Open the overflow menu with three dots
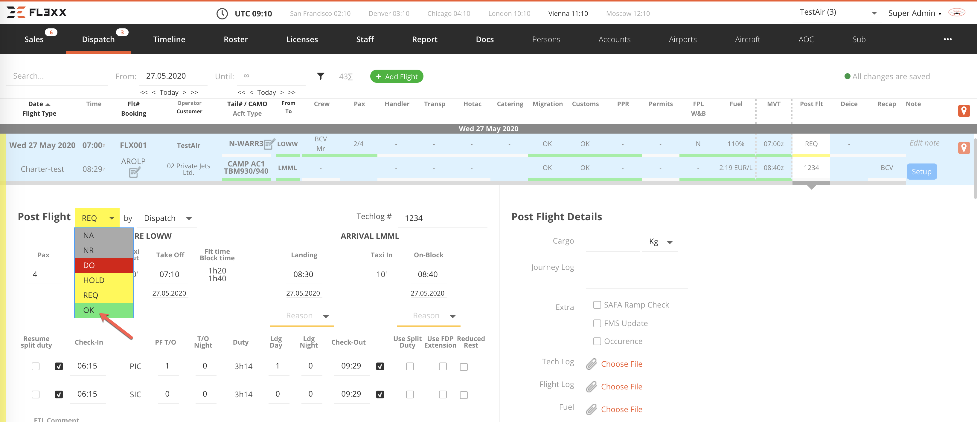 pos(948,39)
